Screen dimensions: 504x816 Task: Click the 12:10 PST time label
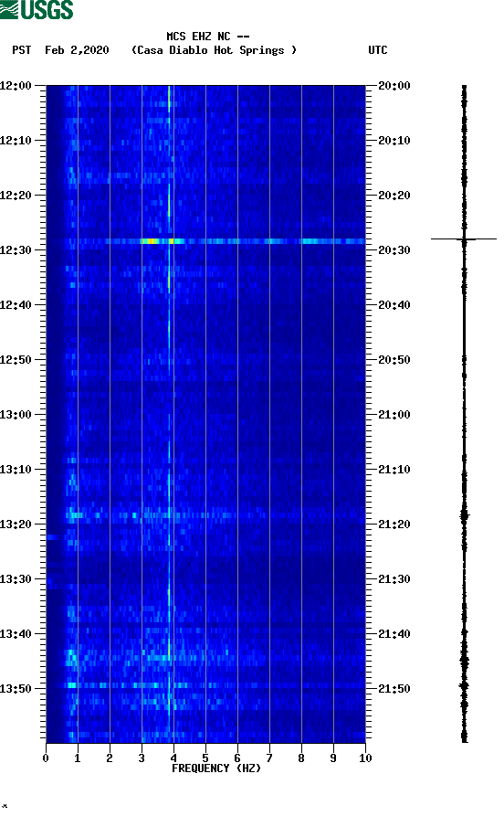16,141
